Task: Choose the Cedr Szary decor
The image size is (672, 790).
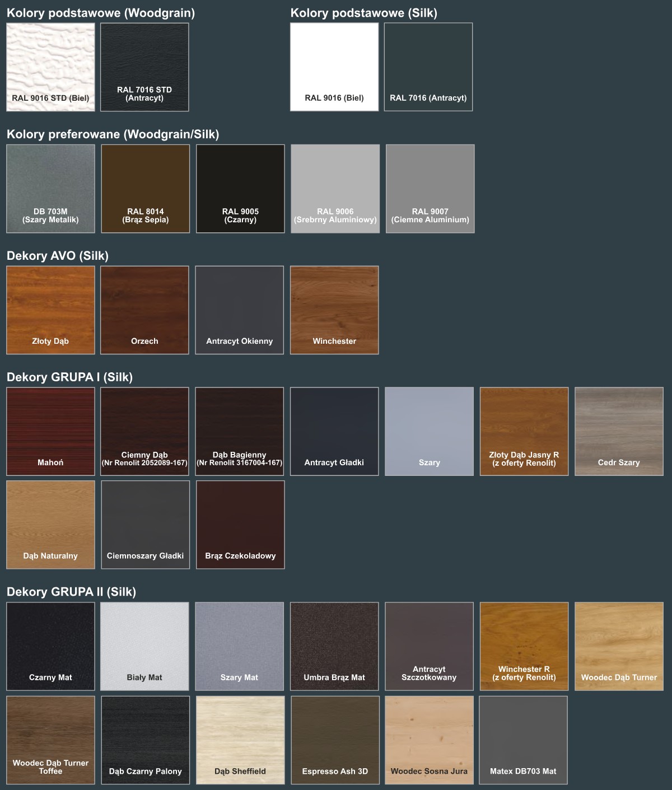Action: (619, 431)
